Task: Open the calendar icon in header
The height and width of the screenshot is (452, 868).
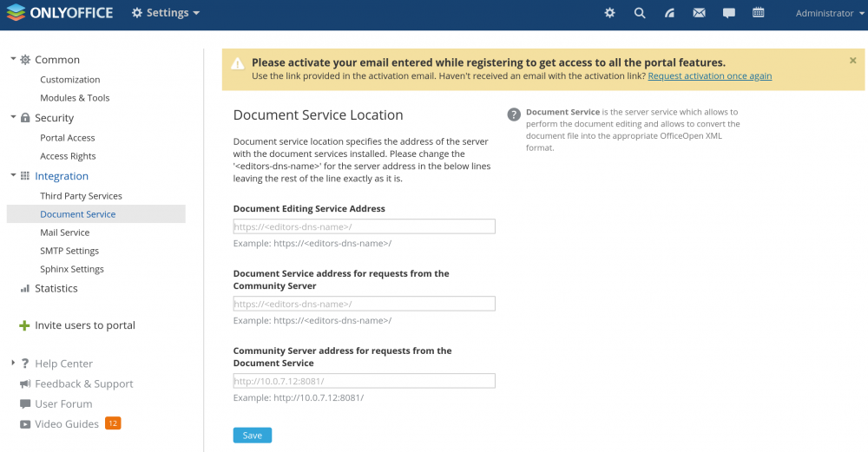Action: (x=759, y=13)
